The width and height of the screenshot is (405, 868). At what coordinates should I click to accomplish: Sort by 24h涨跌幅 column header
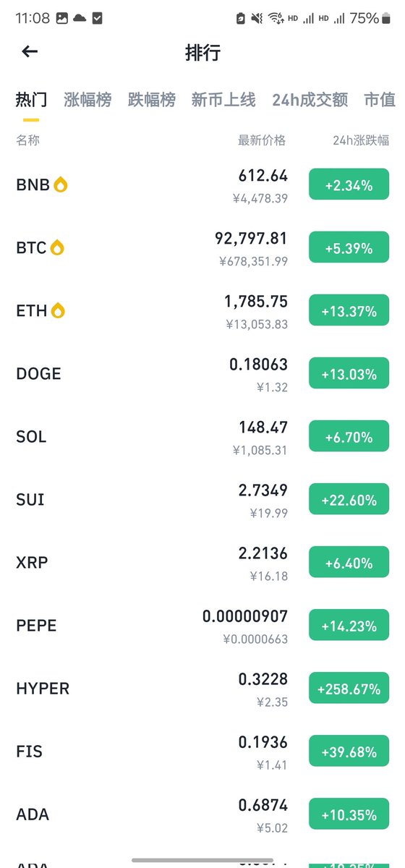(361, 140)
